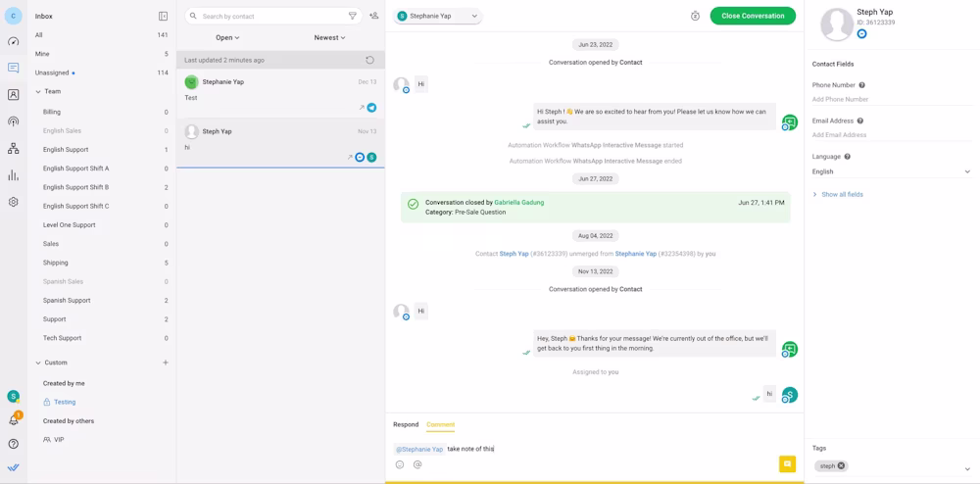
Task: Open the user profile avatar S in sidebar
Action: [13, 397]
